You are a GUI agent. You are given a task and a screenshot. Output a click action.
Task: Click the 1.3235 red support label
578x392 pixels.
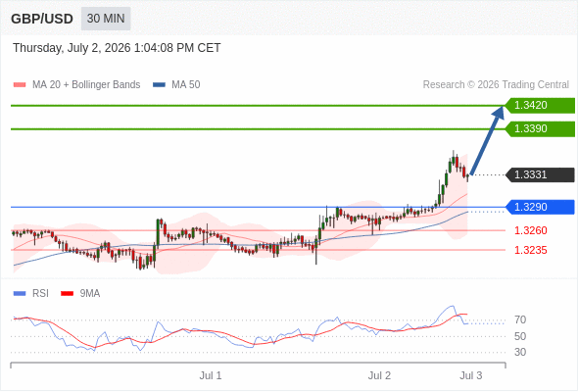(530, 250)
